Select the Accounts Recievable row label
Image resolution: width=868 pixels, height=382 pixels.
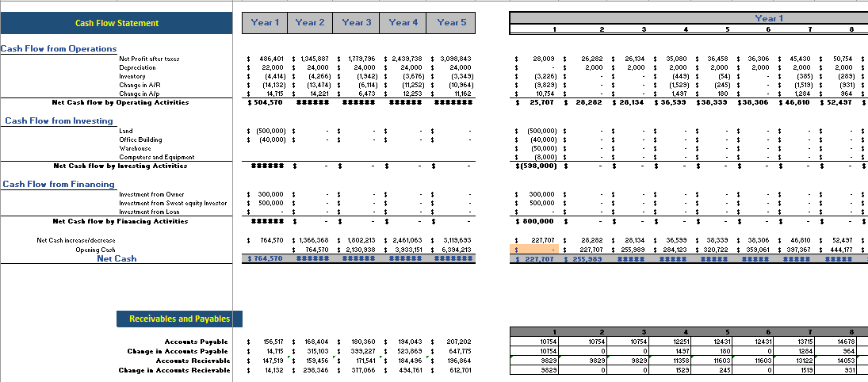tap(193, 361)
